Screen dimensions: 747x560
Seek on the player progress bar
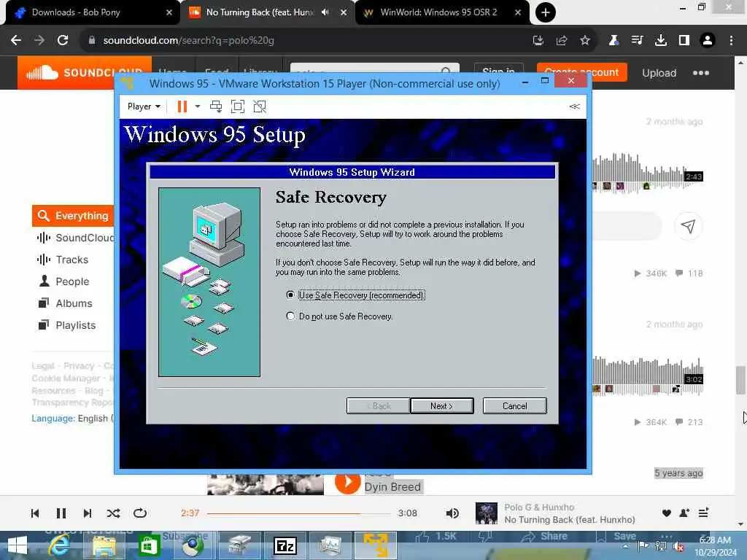click(x=298, y=513)
